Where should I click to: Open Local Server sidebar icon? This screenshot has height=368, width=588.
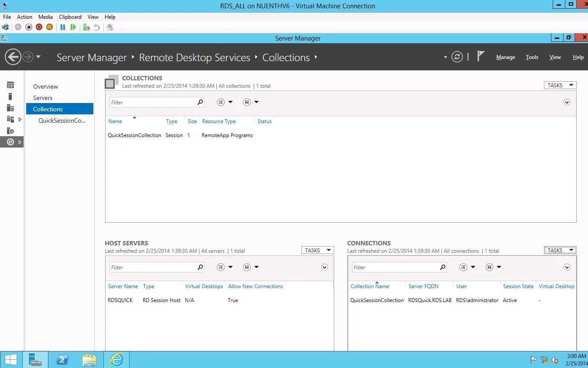pyautogui.click(x=10, y=96)
